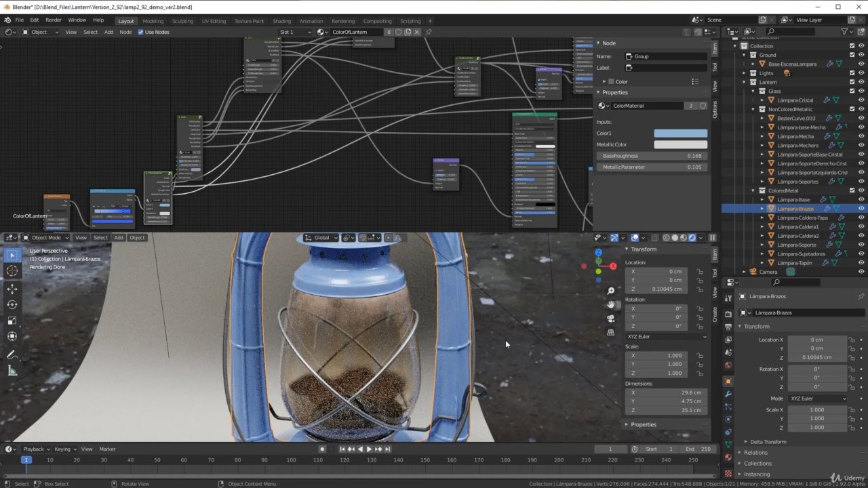Click the Color1 blue swatch
This screenshot has width=868, height=488.
point(680,134)
